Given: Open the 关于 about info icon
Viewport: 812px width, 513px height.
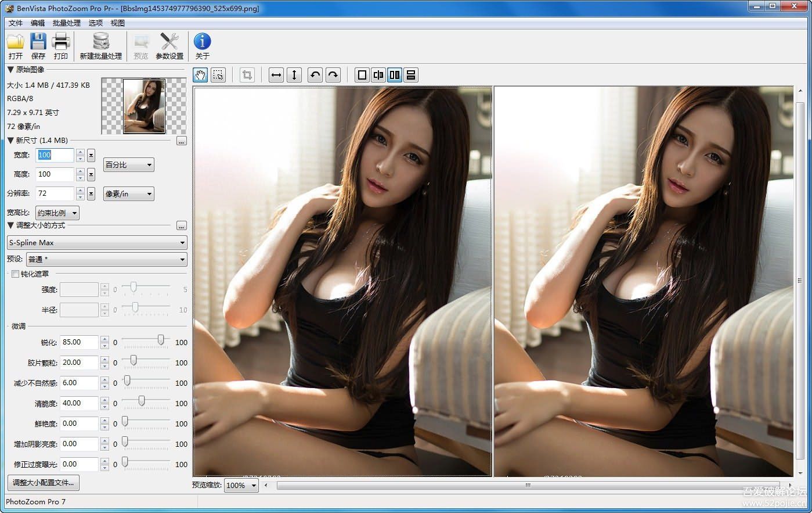Looking at the screenshot, I should click(202, 46).
